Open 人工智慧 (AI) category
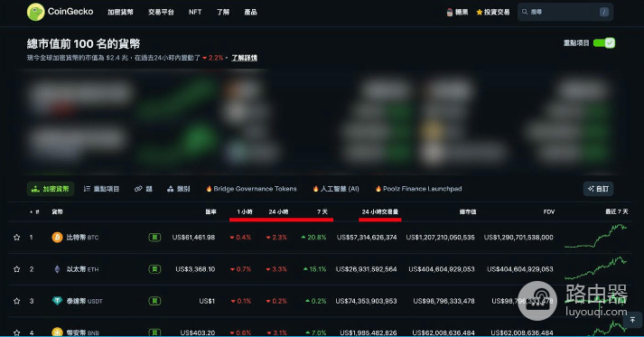The height and width of the screenshot is (337, 644). [336, 189]
